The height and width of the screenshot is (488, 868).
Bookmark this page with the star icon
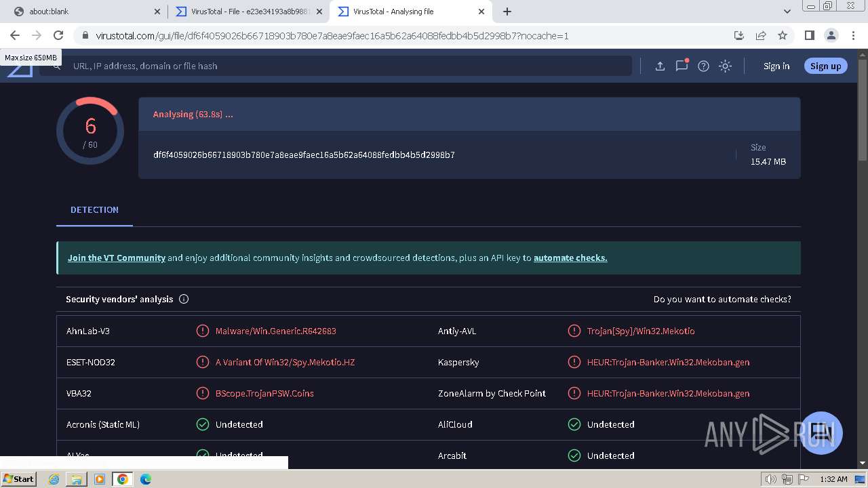783,35
